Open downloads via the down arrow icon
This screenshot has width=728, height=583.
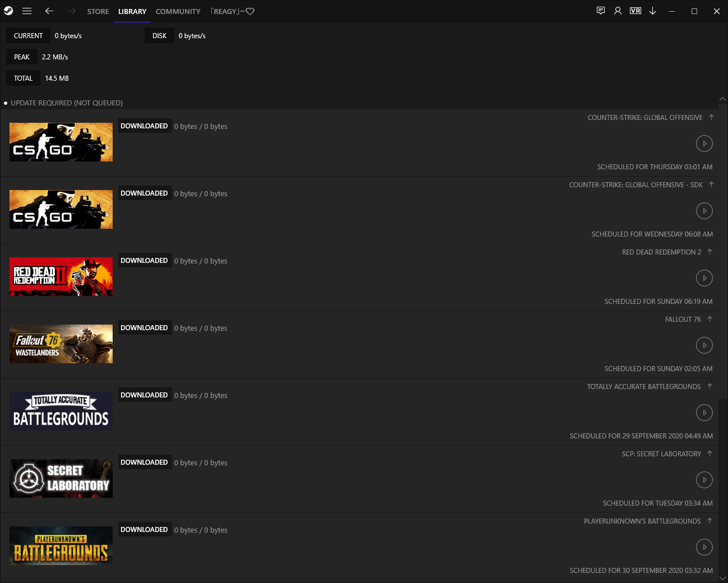tap(653, 11)
